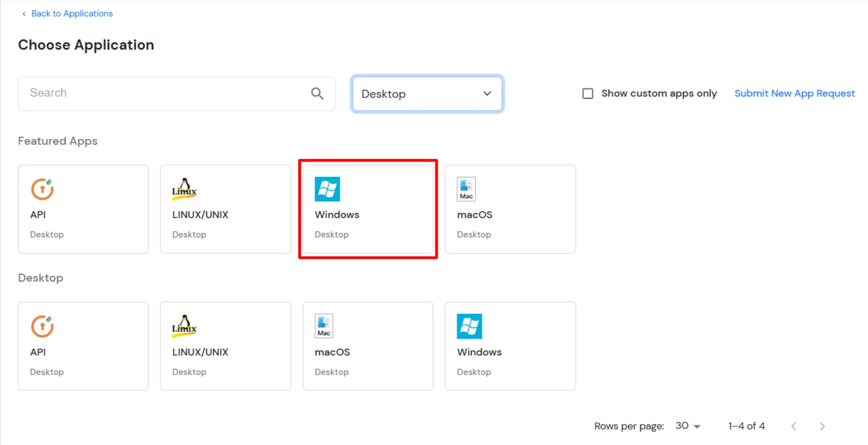
Task: Select the API app icon in Featured Apps
Action: point(41,189)
